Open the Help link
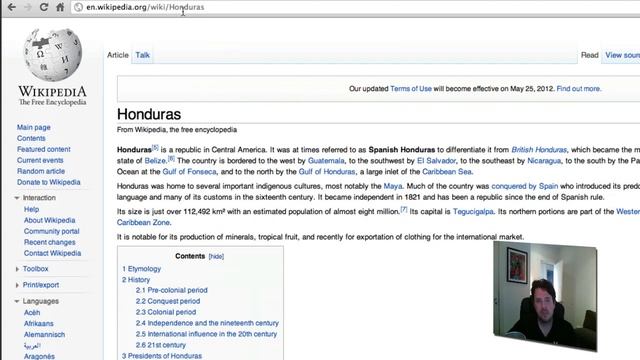The width and height of the screenshot is (640, 360). coord(31,209)
